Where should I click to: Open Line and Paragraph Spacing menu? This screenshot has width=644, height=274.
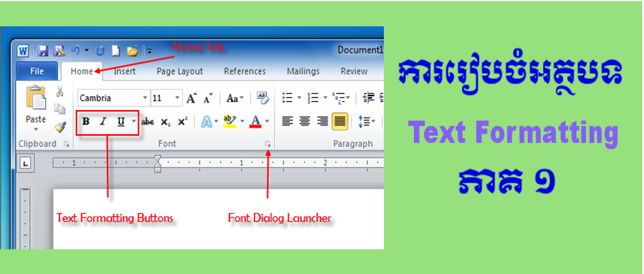(x=366, y=121)
